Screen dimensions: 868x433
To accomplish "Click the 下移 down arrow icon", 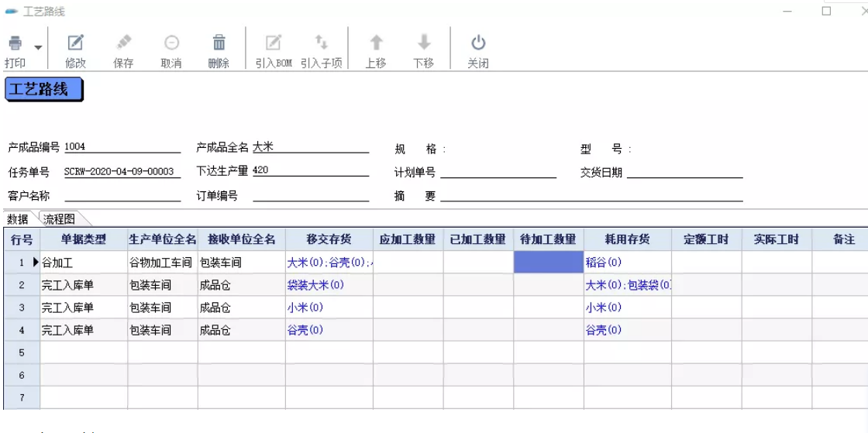I will click(x=423, y=43).
